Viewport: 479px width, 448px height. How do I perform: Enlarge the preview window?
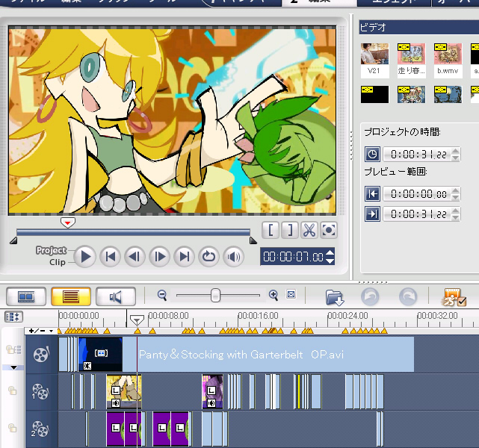tap(328, 230)
